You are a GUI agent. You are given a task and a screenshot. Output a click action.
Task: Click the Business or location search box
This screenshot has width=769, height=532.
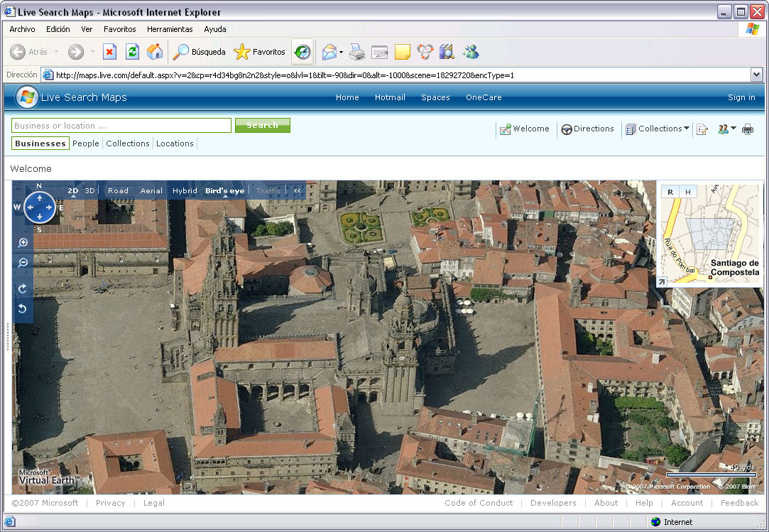121,126
